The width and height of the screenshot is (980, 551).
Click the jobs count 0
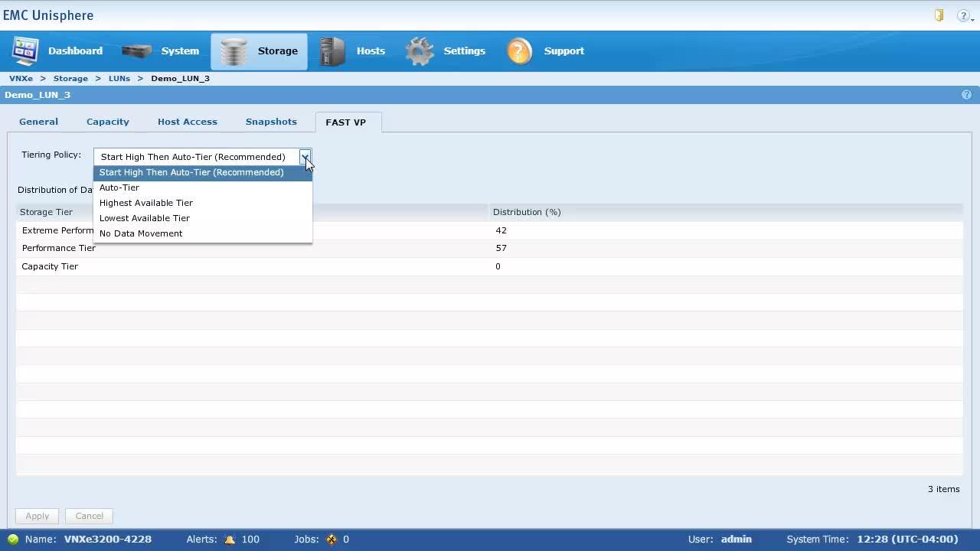pyautogui.click(x=346, y=540)
